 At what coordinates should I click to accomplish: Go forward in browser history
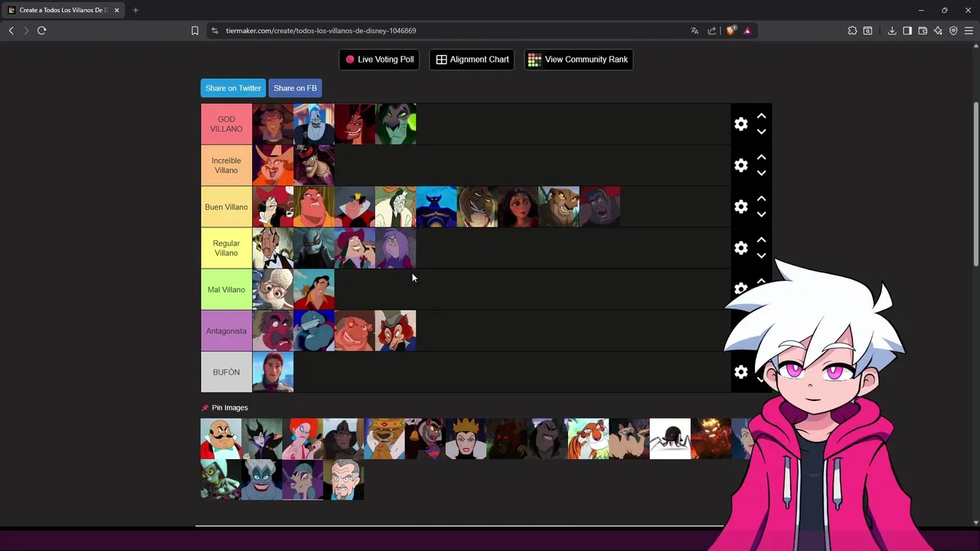(26, 31)
